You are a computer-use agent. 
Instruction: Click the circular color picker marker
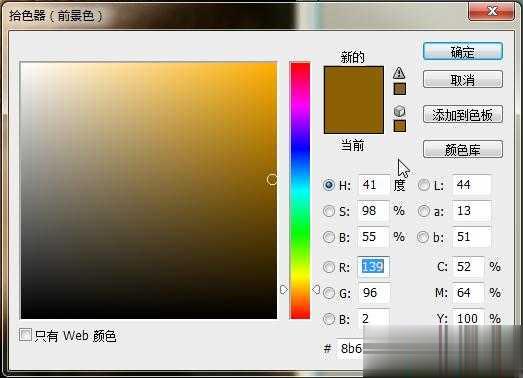click(x=272, y=179)
